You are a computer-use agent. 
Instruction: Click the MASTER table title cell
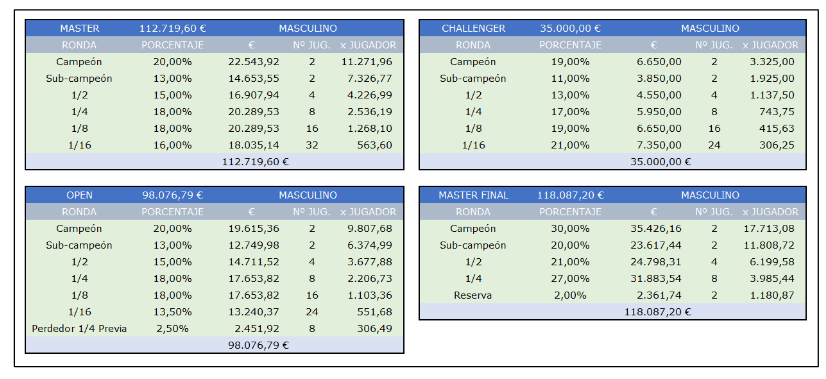tap(79, 28)
